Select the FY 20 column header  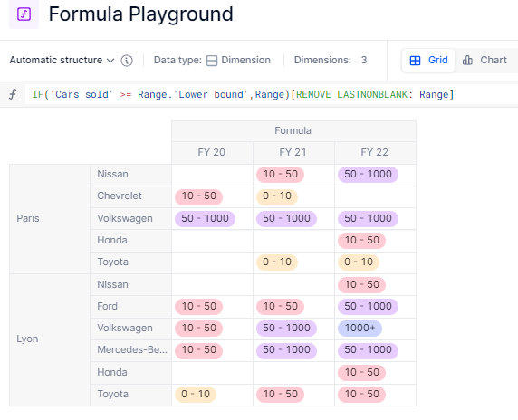(212, 152)
